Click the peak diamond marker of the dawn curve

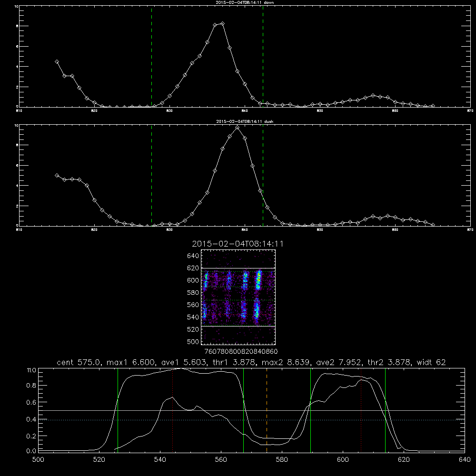click(222, 24)
